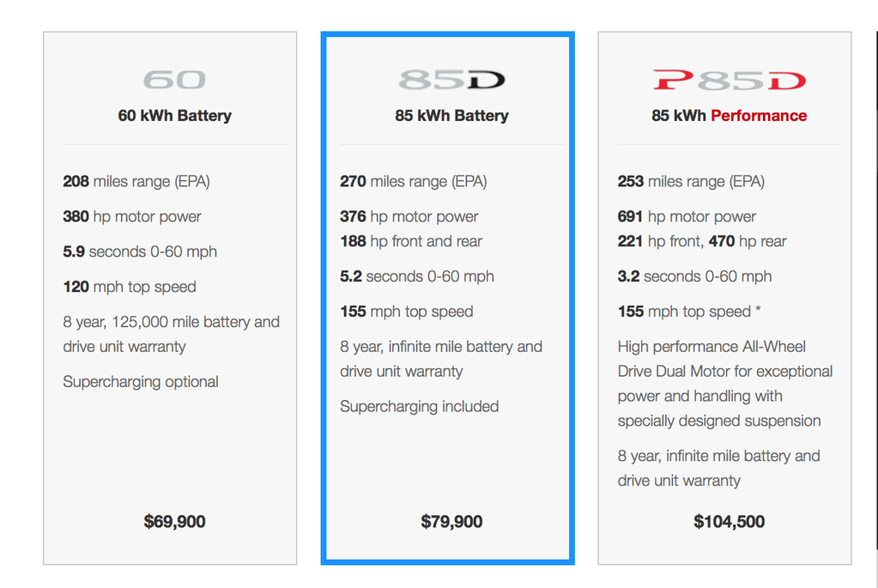Click the 5.9 seconds 0-60 mph spec
Screen dimensions: 878x588
point(140,252)
